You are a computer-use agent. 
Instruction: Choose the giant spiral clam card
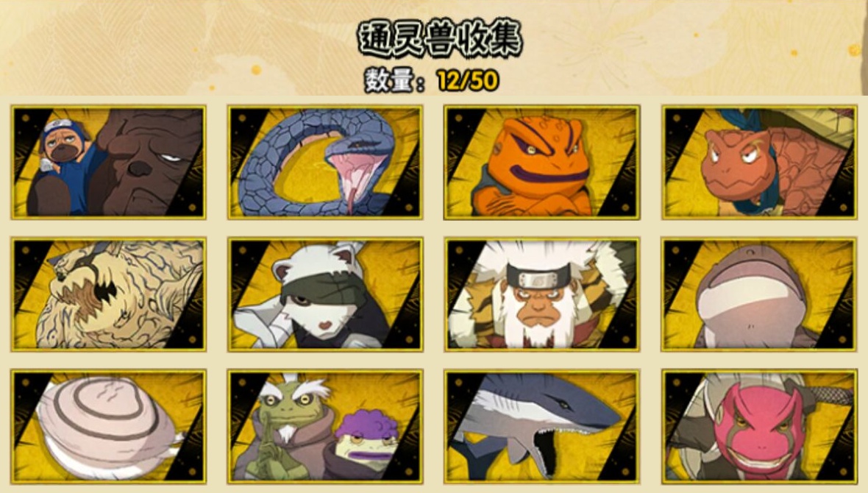click(109, 427)
